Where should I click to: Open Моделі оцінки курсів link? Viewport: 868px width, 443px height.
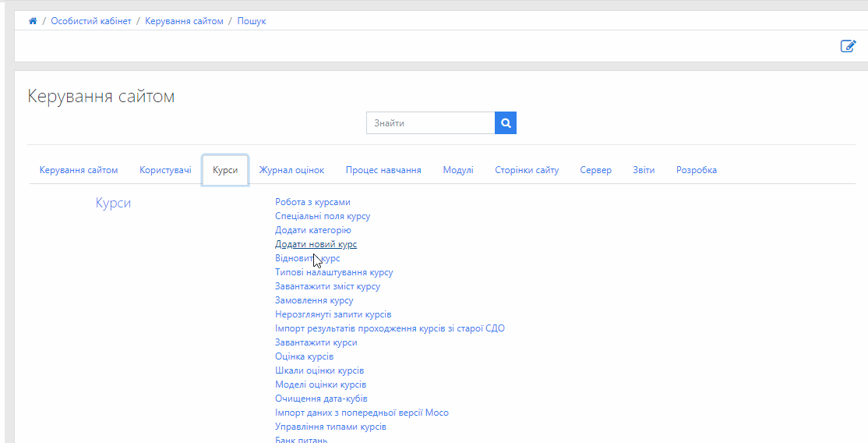click(320, 385)
